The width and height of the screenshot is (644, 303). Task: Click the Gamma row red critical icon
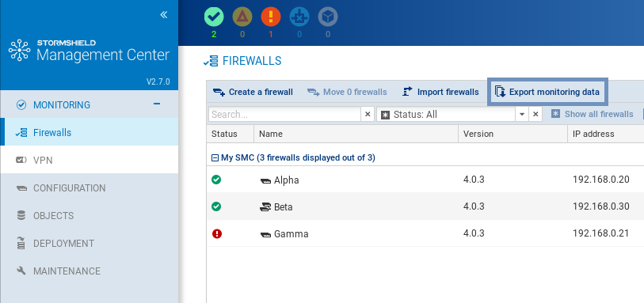[x=216, y=233]
